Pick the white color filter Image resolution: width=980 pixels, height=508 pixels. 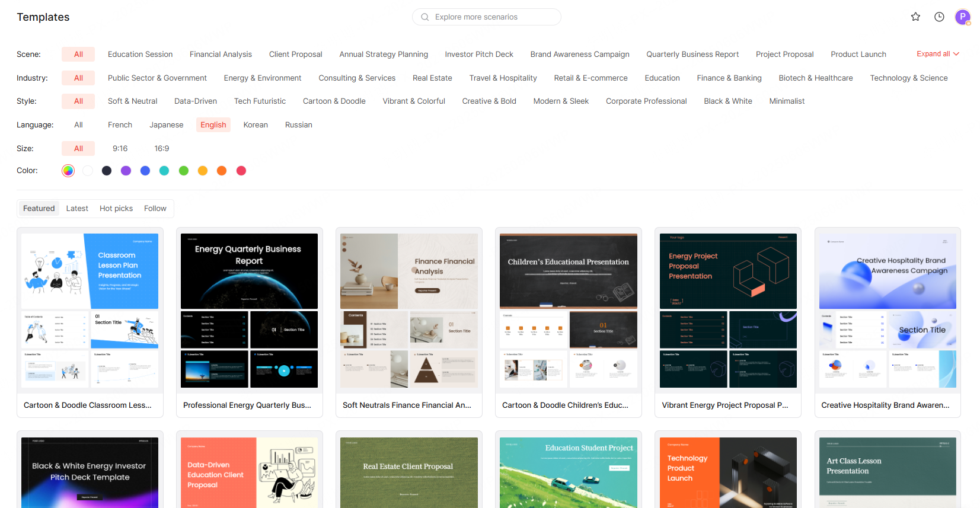click(88, 171)
